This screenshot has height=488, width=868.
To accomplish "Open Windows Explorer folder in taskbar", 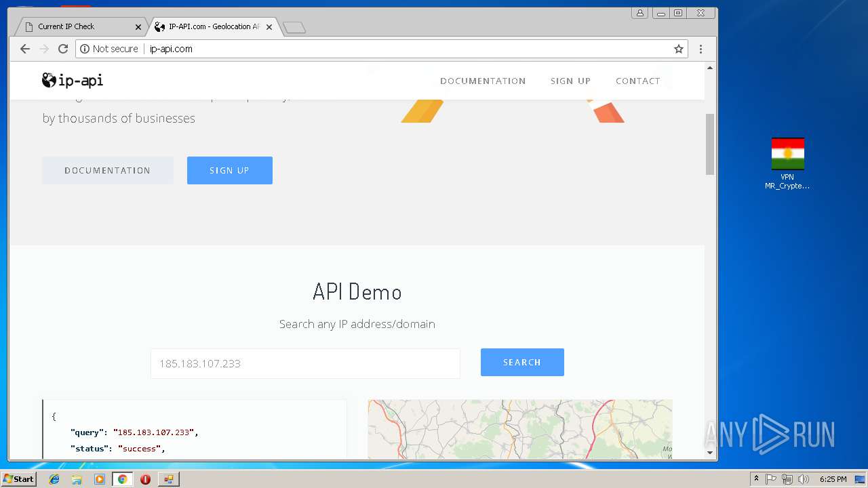I will pyautogui.click(x=77, y=479).
